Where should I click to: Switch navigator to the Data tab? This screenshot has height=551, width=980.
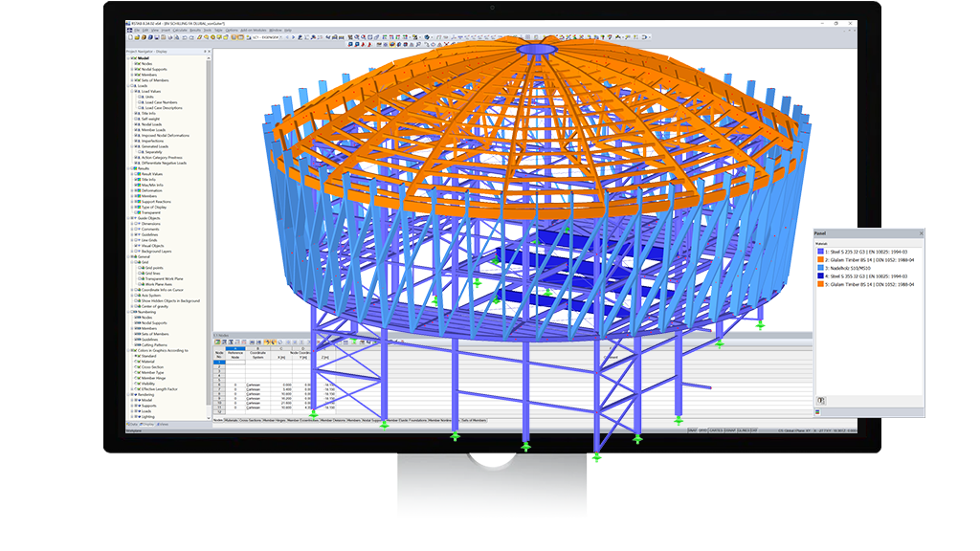tap(132, 424)
